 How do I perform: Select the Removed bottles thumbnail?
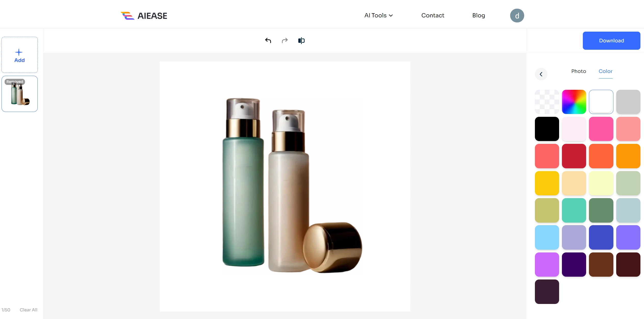(20, 94)
